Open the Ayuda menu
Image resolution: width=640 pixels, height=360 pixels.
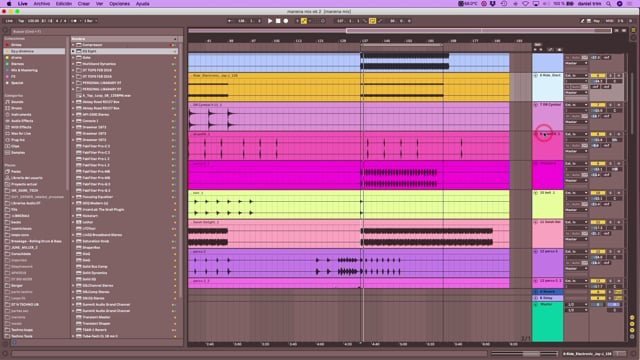click(x=142, y=4)
